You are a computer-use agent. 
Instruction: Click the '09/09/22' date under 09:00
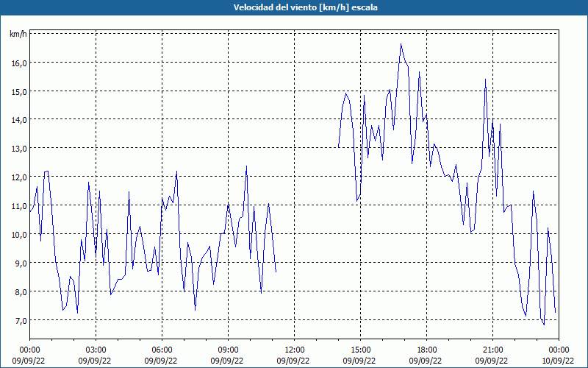click(x=227, y=361)
